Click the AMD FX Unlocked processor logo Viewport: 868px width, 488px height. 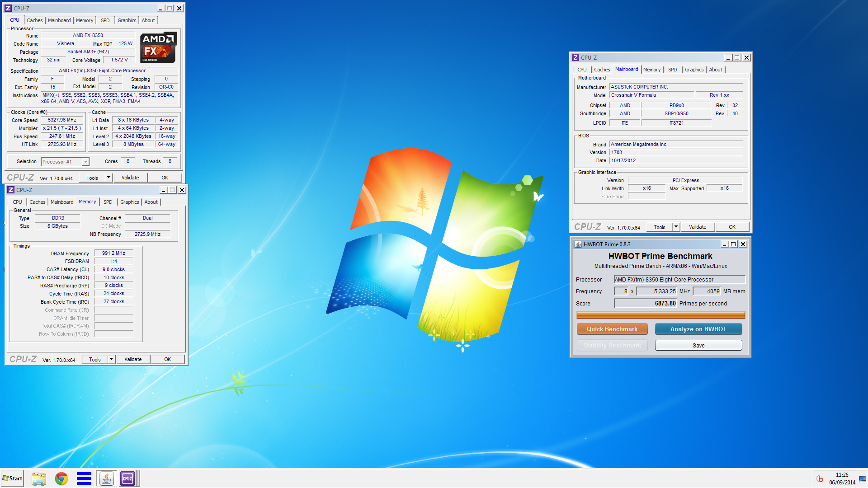coord(158,47)
